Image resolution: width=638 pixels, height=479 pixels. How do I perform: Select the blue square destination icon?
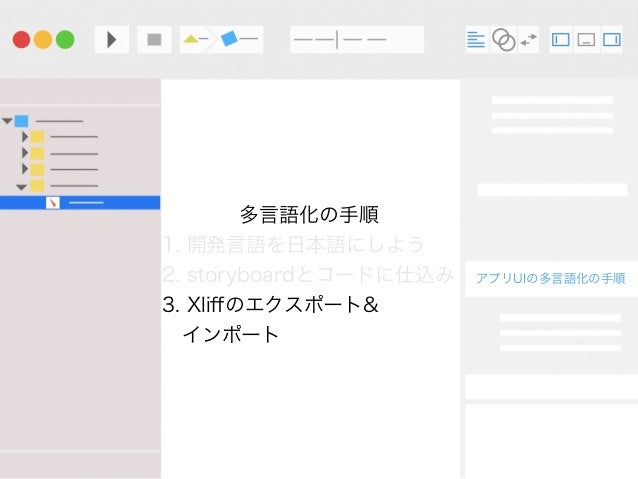pos(229,39)
